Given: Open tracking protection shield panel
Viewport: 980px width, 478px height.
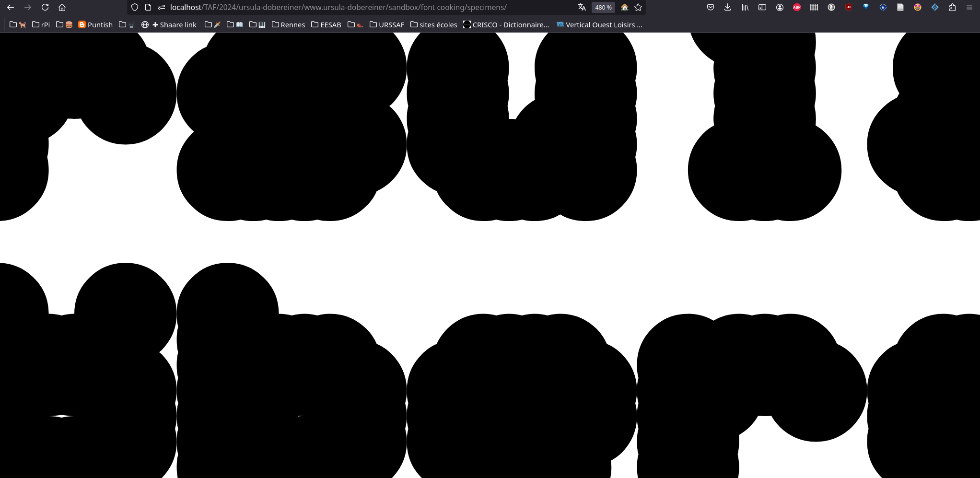Looking at the screenshot, I should pyautogui.click(x=135, y=7).
